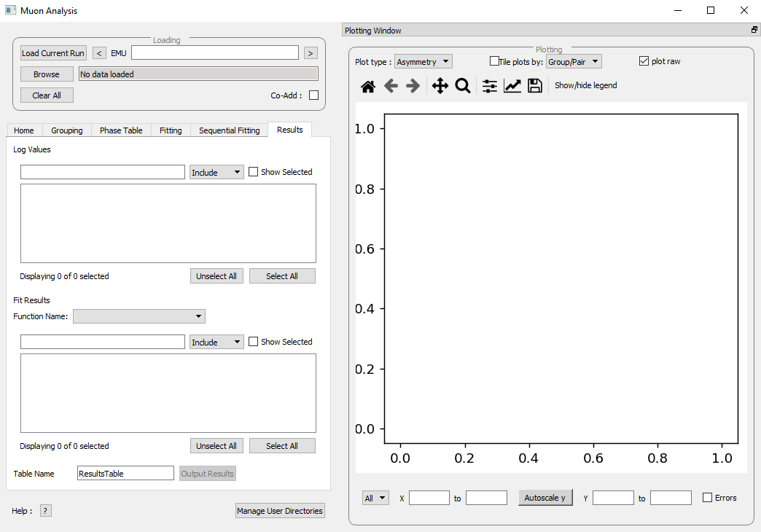
Task: Enable the Tile plots by checkbox
Action: point(495,61)
